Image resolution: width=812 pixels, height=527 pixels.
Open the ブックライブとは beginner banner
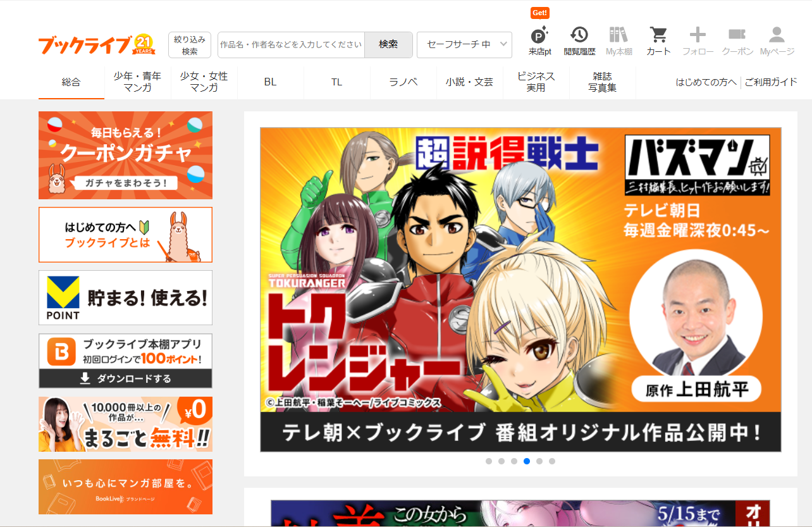click(125, 235)
